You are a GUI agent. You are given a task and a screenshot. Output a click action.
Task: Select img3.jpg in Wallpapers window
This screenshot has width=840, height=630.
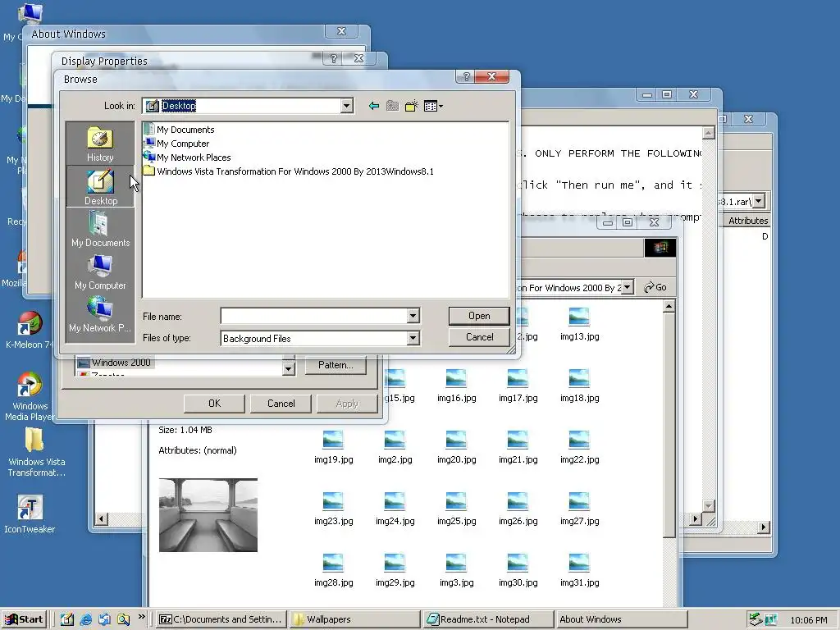click(456, 570)
